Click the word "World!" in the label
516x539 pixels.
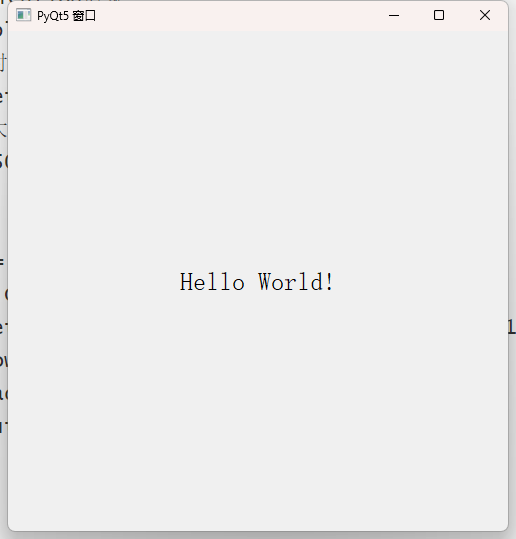pyautogui.click(x=296, y=282)
